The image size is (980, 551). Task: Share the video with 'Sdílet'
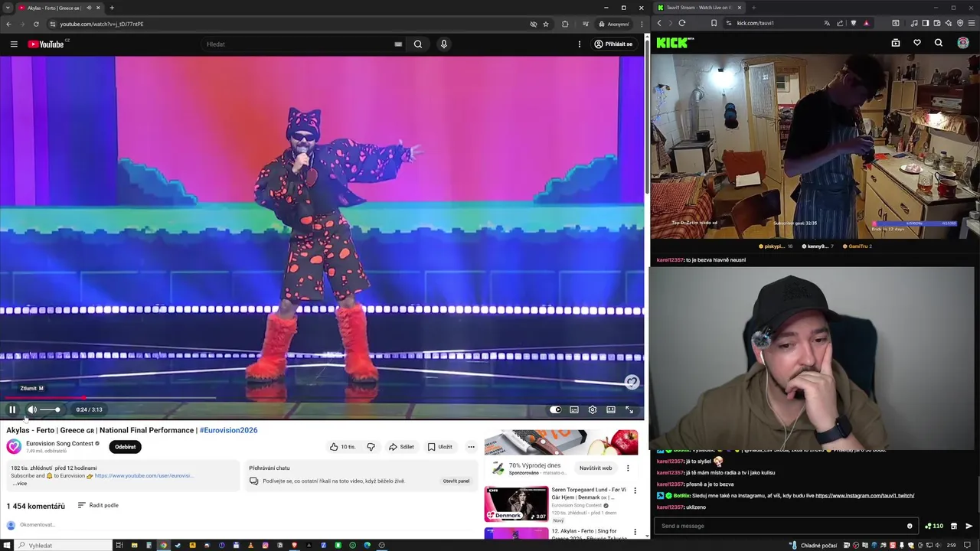(x=401, y=447)
